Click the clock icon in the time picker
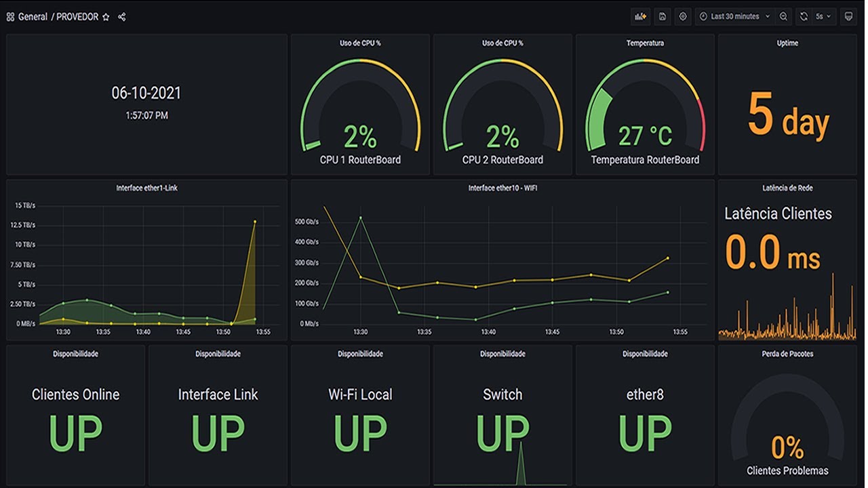The height and width of the screenshot is (488, 868). point(703,16)
